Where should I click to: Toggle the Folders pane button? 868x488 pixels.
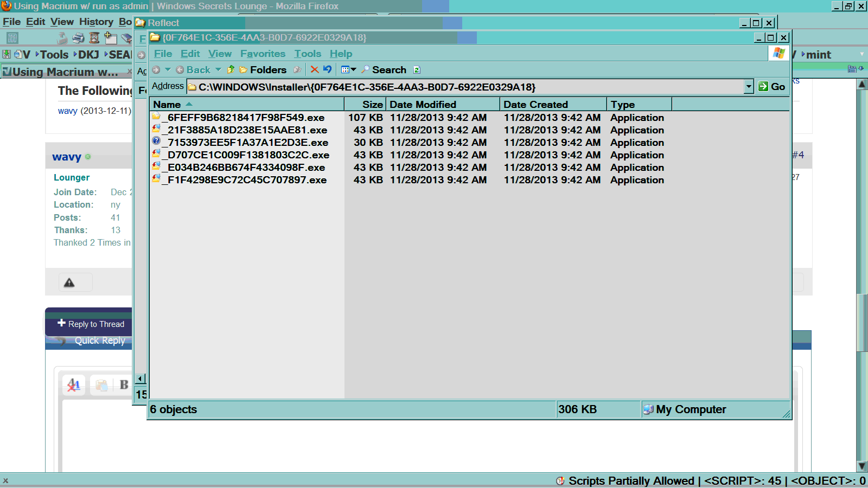263,69
